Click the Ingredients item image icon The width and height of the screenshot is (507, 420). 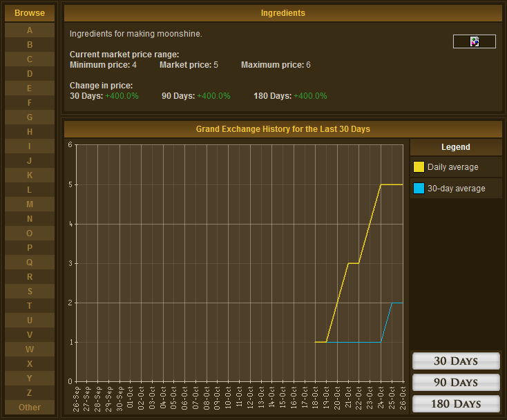pos(475,41)
